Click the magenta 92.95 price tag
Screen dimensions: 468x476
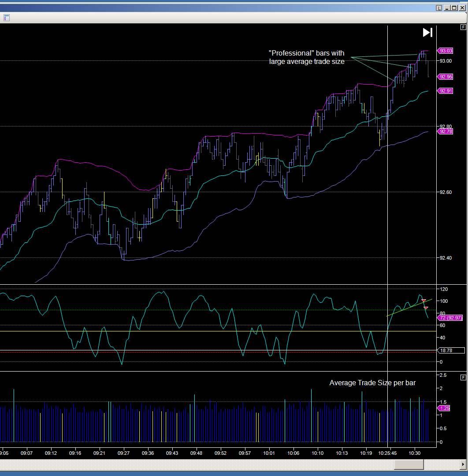pyautogui.click(x=445, y=77)
